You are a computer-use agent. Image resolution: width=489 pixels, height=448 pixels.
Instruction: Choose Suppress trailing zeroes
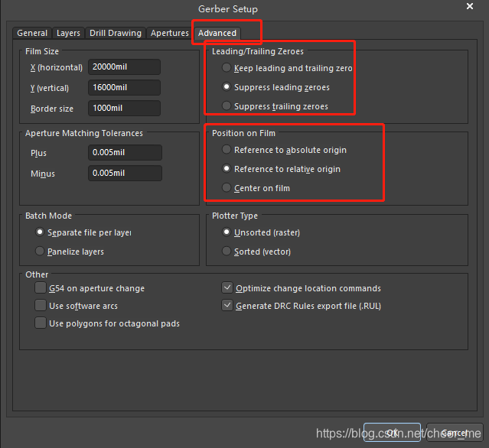coord(227,106)
